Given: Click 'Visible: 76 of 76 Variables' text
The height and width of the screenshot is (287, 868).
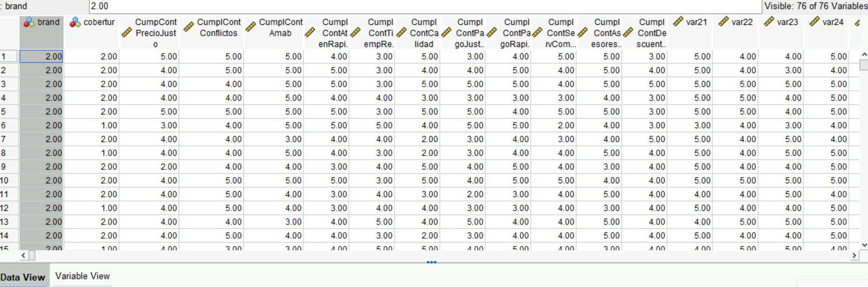Looking at the screenshot, I should click(x=816, y=6).
